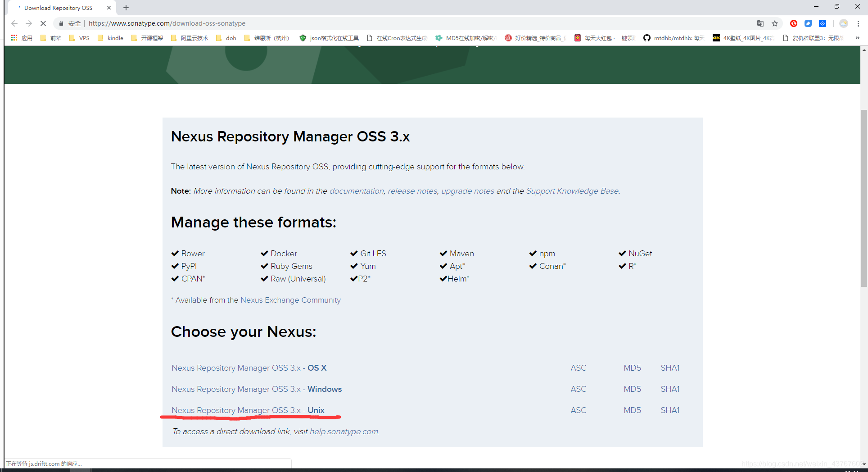Open the Nexus Exchange Community link
This screenshot has width=868, height=472.
point(290,300)
